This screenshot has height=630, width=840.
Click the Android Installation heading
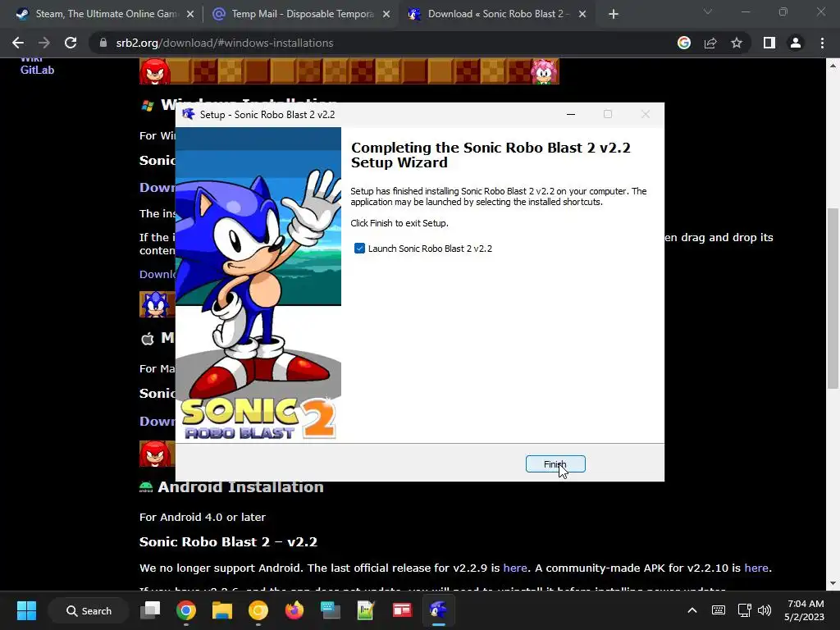coord(240,487)
